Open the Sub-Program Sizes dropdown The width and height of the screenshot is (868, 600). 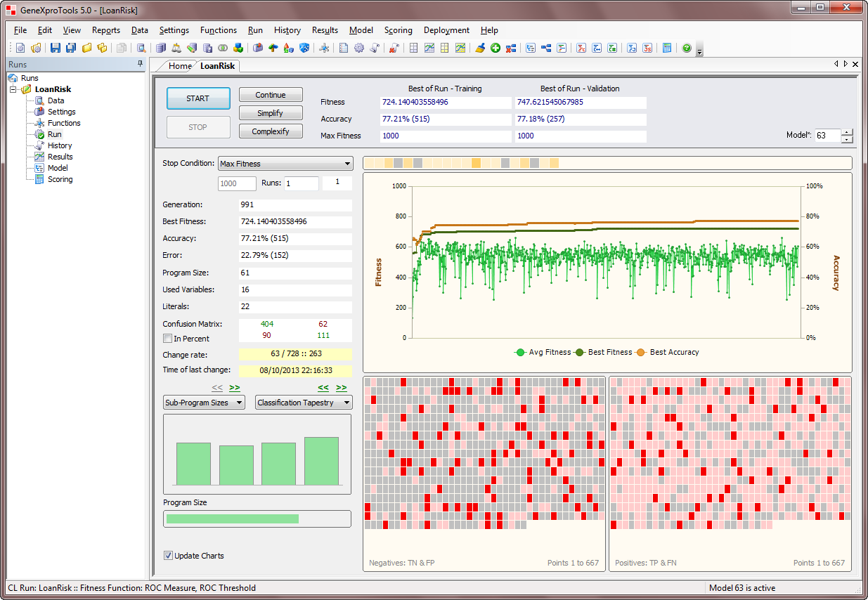click(204, 403)
